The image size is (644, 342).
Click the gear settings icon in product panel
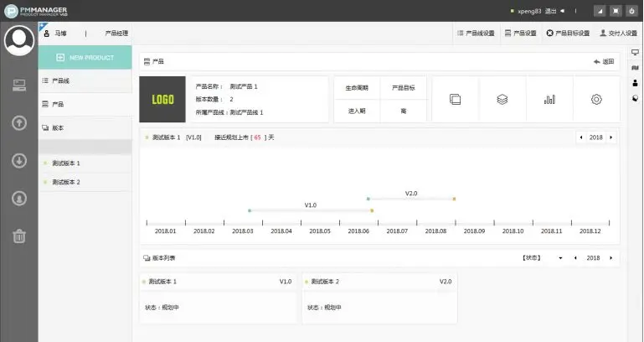click(x=596, y=99)
